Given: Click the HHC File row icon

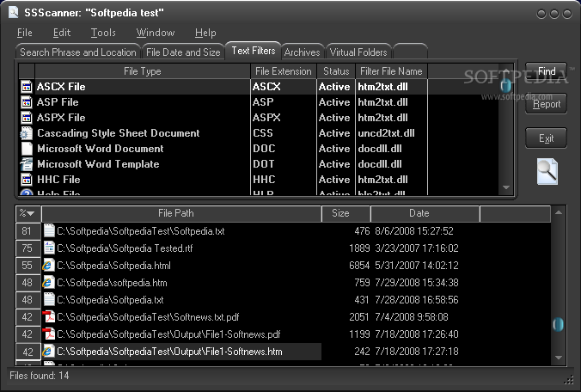Looking at the screenshot, I should click(27, 180).
